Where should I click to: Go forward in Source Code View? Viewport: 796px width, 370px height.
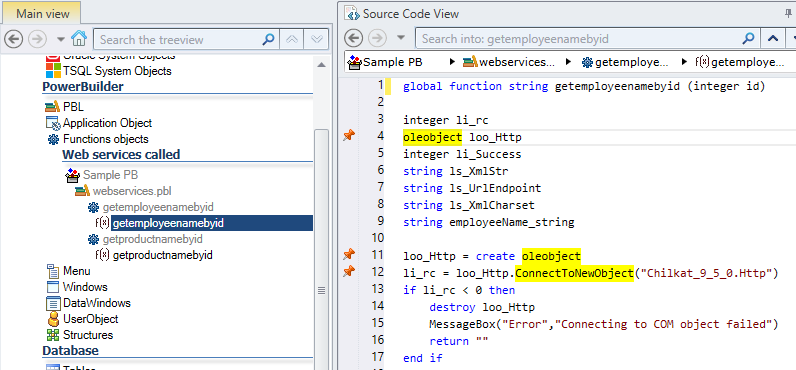point(378,38)
